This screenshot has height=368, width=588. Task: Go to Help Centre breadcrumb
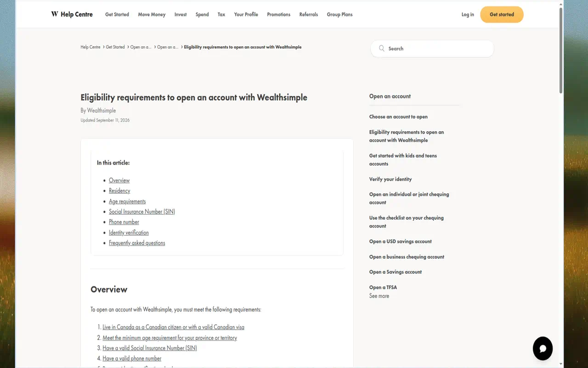point(90,47)
